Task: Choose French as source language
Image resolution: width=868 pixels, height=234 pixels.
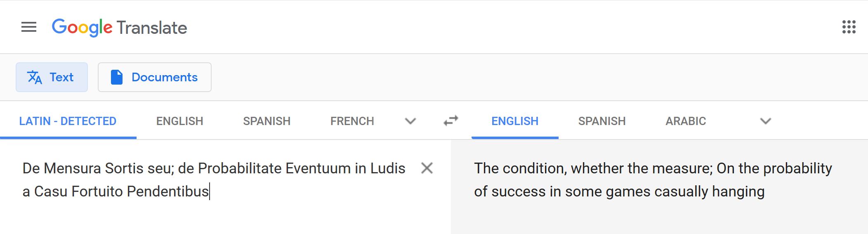Action: 352,121
